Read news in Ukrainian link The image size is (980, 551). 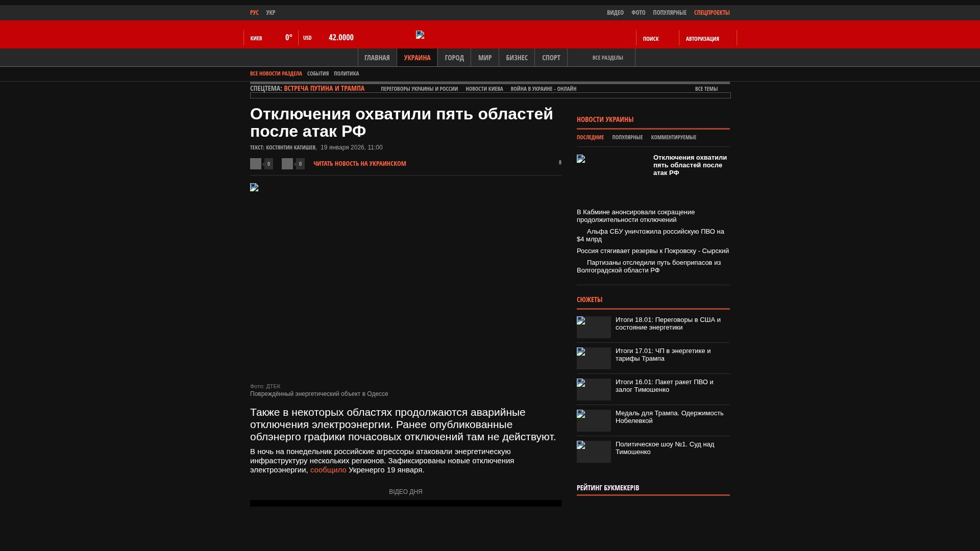click(360, 164)
